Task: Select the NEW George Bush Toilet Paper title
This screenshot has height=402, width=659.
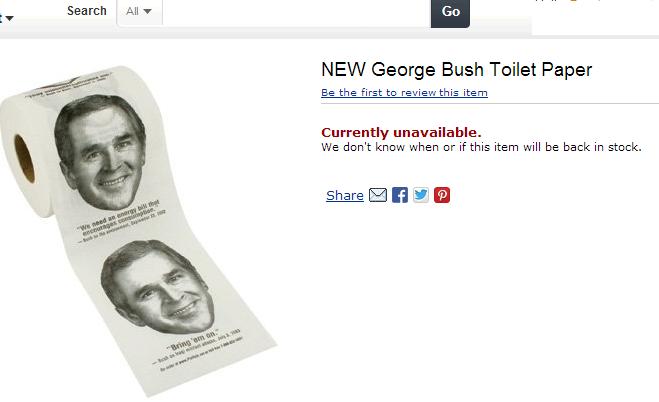Action: [456, 70]
